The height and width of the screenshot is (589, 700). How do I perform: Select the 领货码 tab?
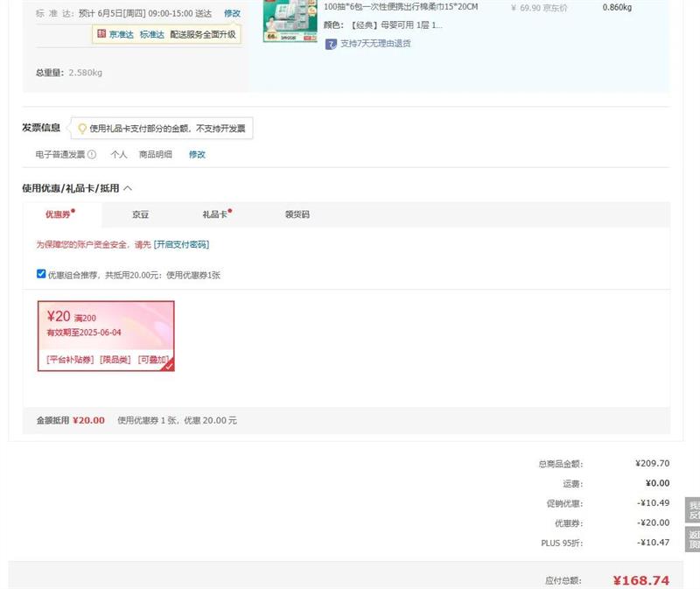(x=297, y=214)
